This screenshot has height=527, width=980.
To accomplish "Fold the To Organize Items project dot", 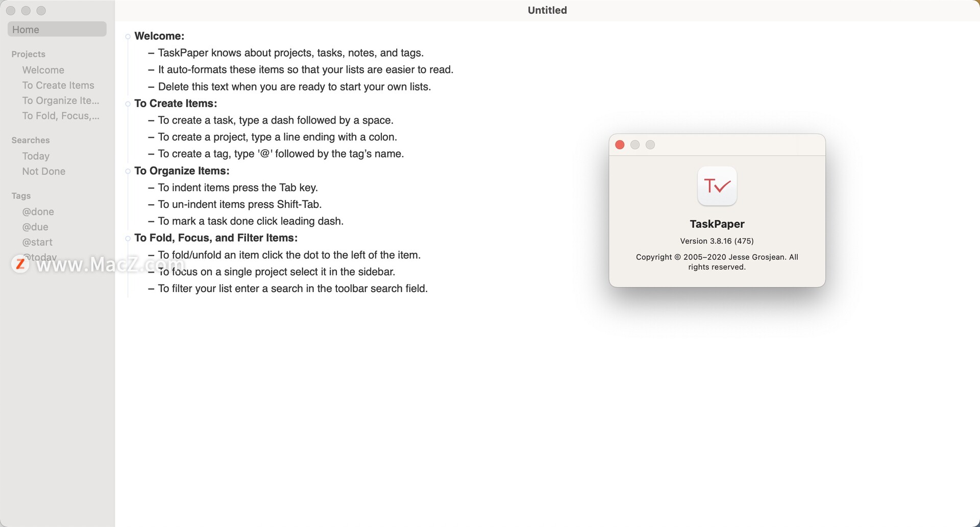I will [128, 171].
